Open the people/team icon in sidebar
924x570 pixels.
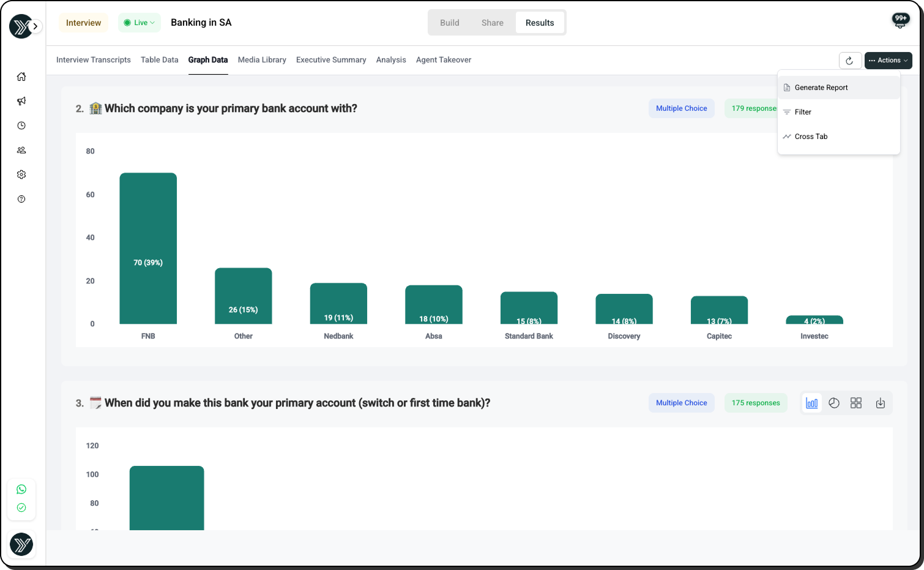click(x=21, y=150)
